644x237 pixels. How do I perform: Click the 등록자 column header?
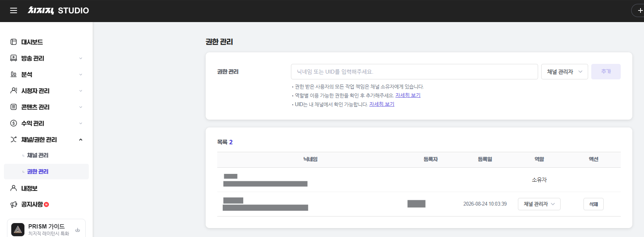click(x=431, y=159)
